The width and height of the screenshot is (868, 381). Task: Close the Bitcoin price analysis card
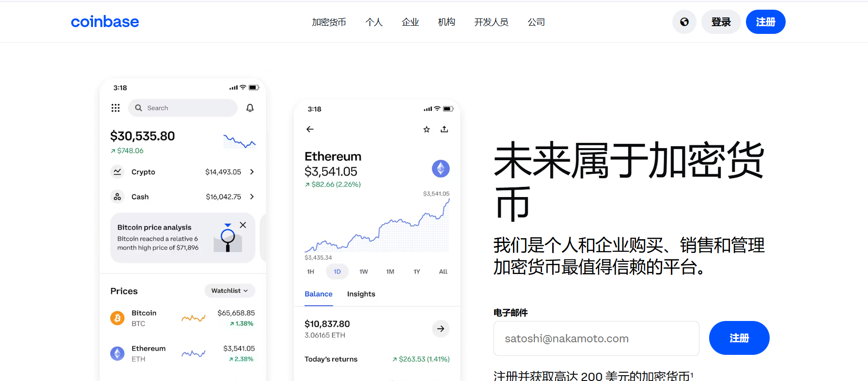(x=243, y=225)
